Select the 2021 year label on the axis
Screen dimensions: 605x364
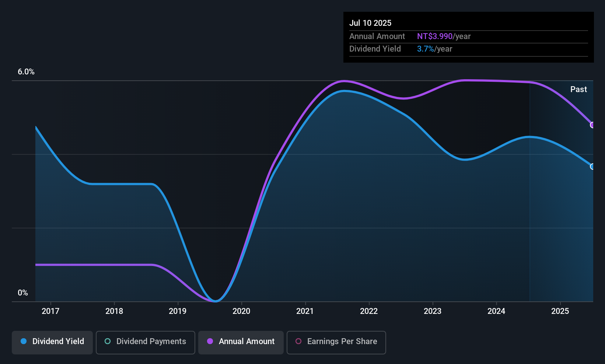pyautogui.click(x=305, y=311)
